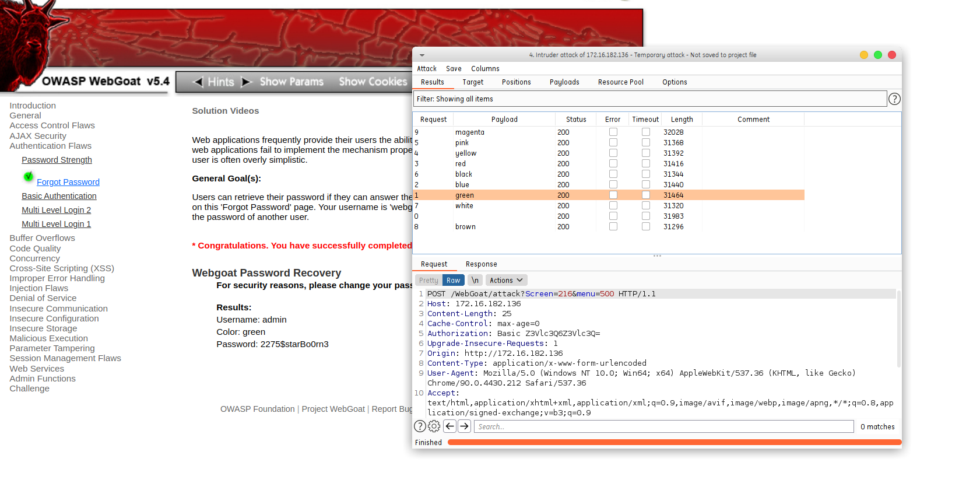
Task: Follow the Project WebGoat footer link
Action: point(333,409)
